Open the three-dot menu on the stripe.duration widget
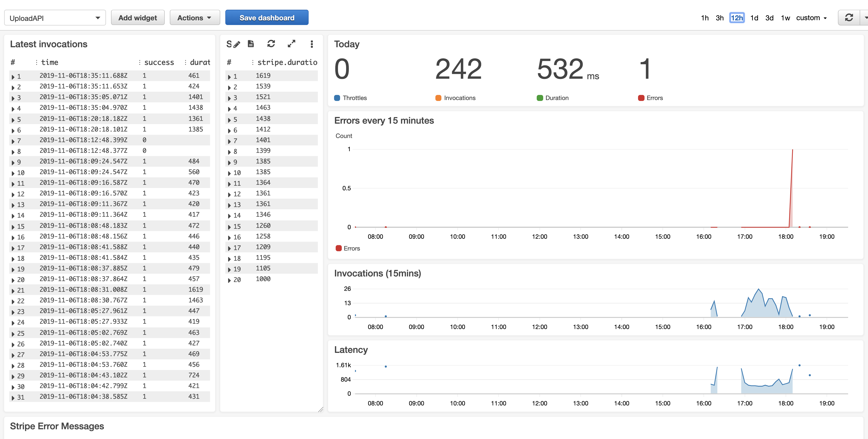This screenshot has height=439, width=868. click(x=312, y=44)
